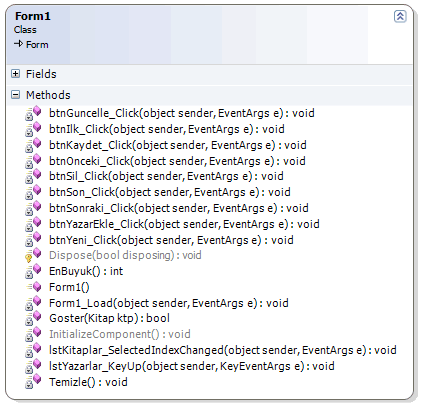
Task: Click the Goster method icon
Action: [33, 318]
